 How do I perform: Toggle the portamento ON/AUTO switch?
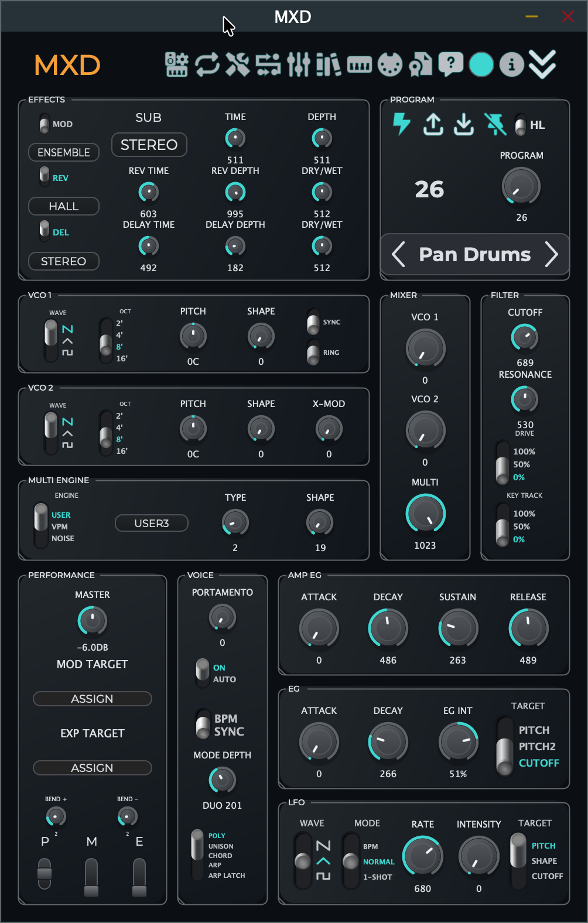(203, 673)
